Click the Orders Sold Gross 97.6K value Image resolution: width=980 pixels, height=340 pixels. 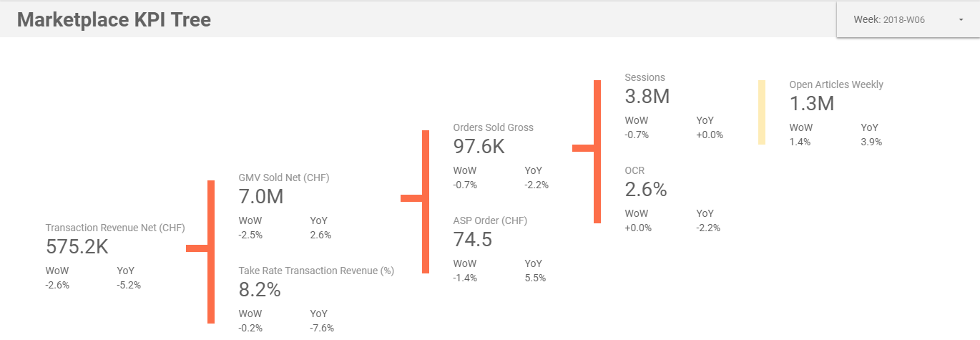point(479,146)
